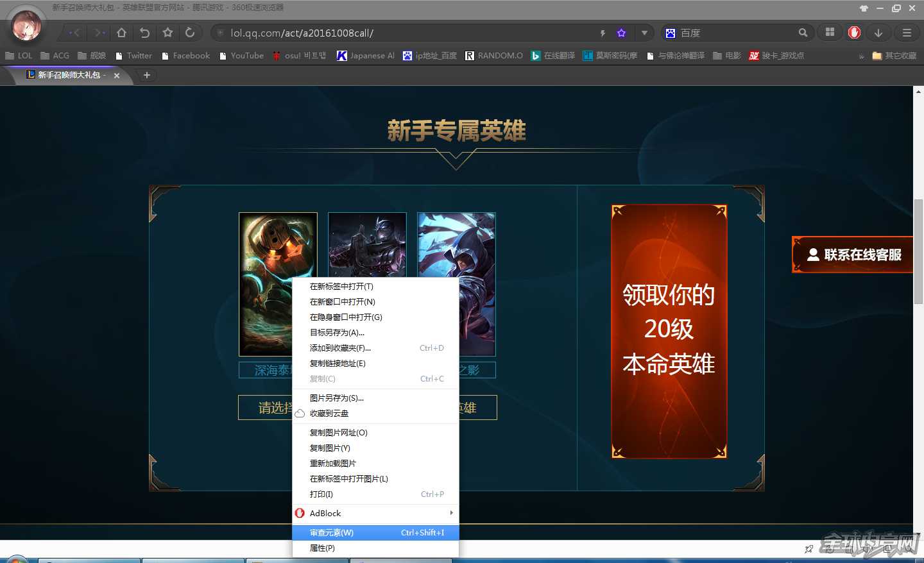Expand the address bar history dropdown arrow
Image resolution: width=924 pixels, height=563 pixels.
click(644, 33)
